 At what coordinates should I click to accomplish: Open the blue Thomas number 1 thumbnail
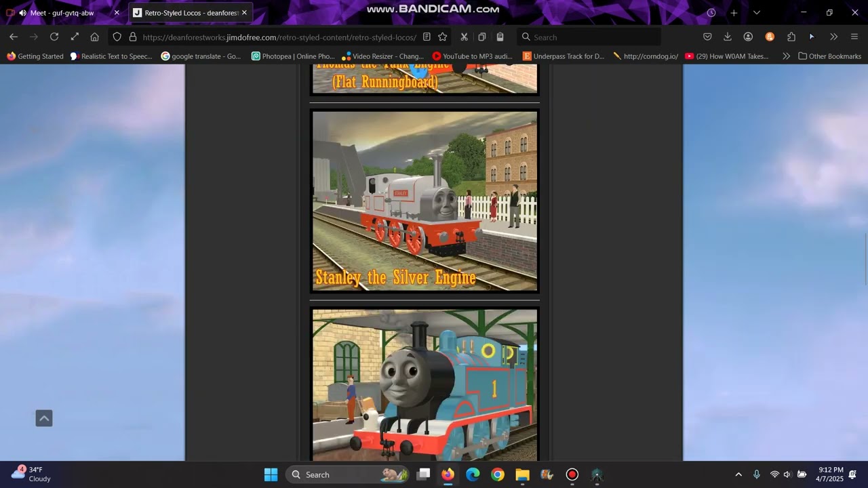(x=425, y=384)
